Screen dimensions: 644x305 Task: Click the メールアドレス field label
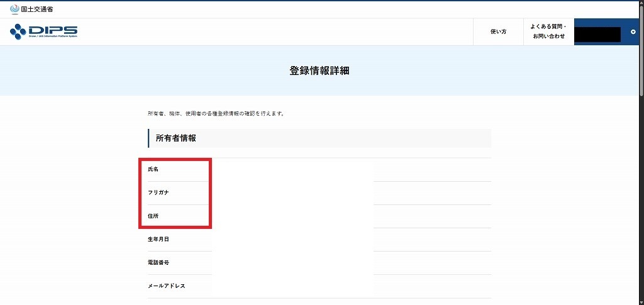[x=167, y=286]
